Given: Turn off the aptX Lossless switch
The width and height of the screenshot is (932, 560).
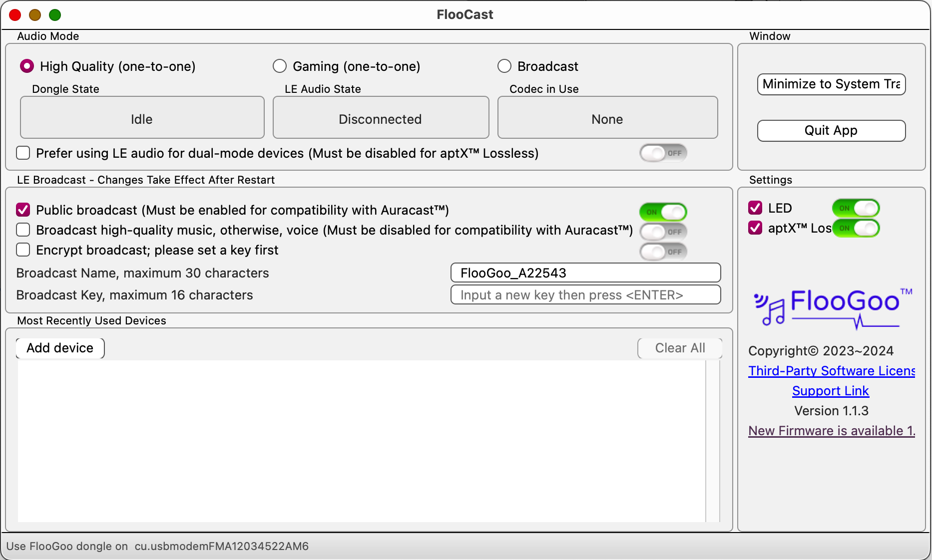Looking at the screenshot, I should [x=856, y=228].
